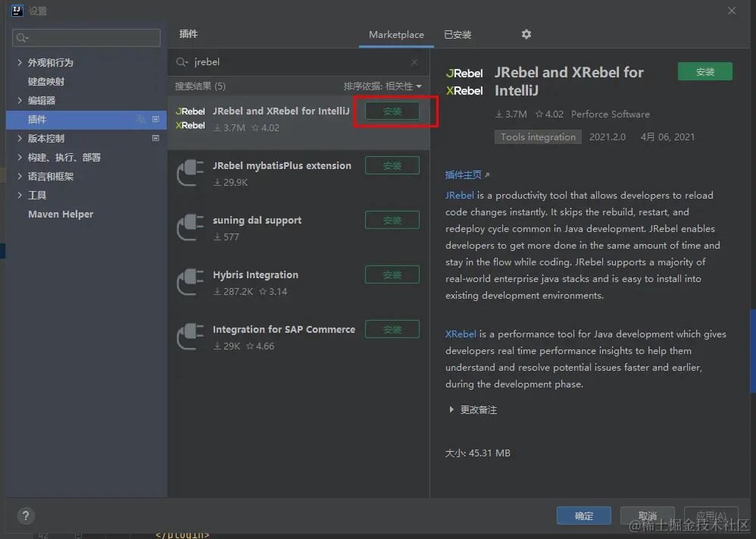Expand the 更改备注 section

pyautogui.click(x=451, y=409)
